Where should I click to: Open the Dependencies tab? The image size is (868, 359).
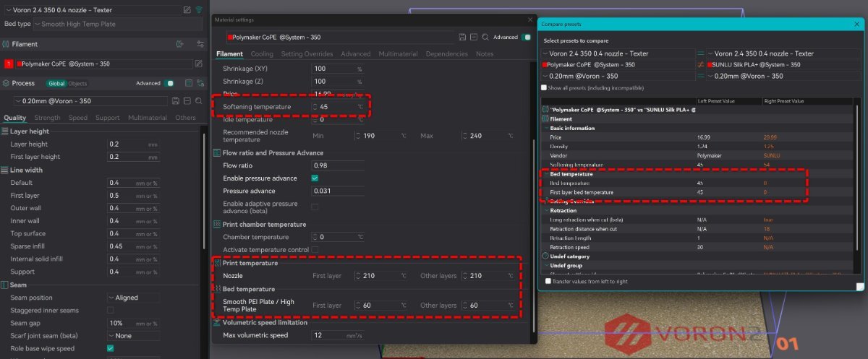[447, 54]
